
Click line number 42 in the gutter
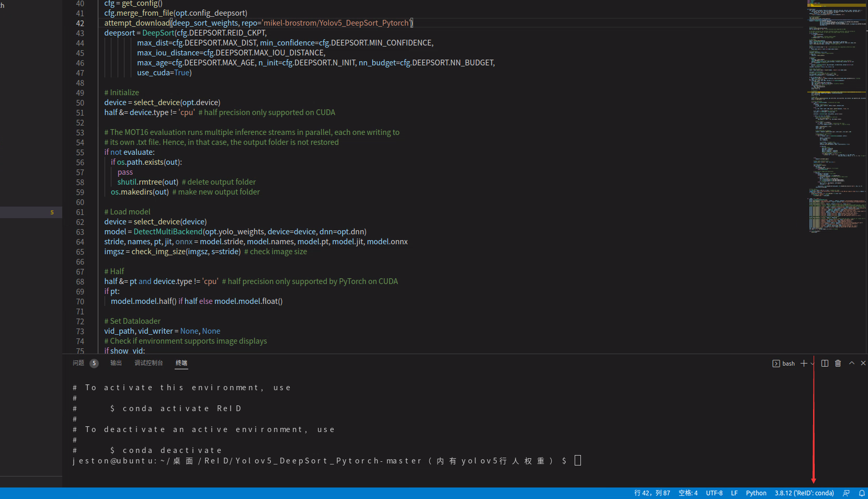(x=80, y=23)
